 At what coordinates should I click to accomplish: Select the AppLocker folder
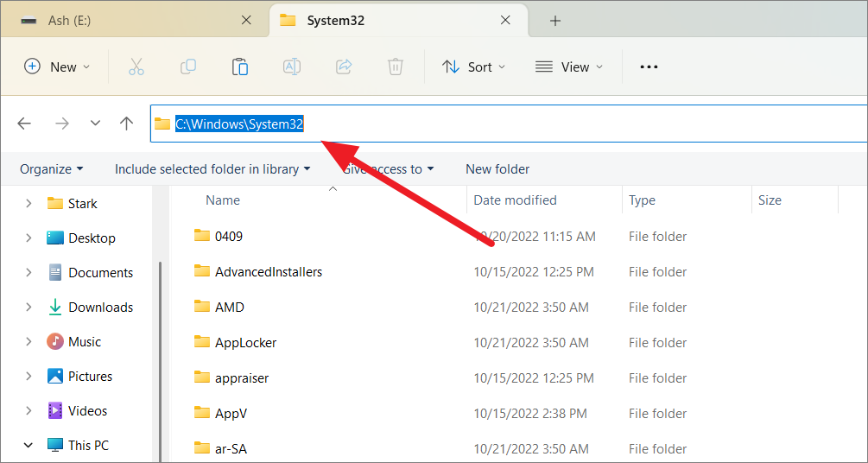[x=246, y=343]
